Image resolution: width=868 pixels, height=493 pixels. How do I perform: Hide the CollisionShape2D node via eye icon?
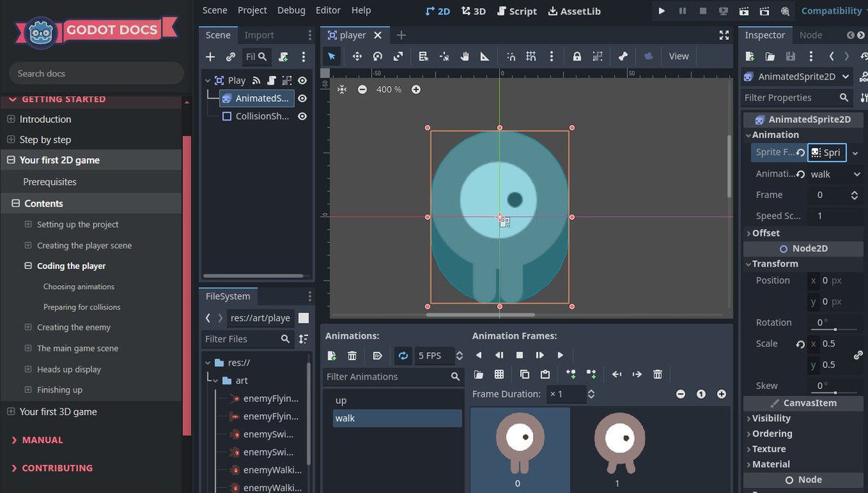(x=302, y=116)
